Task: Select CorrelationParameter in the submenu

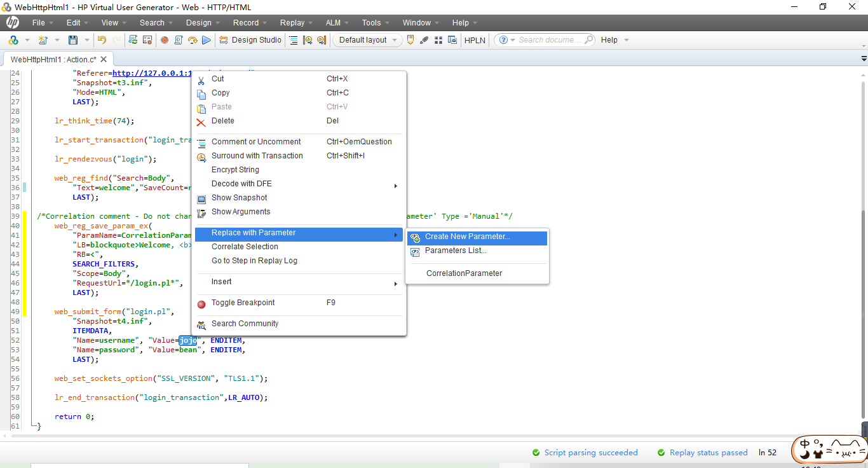Action: point(477,273)
